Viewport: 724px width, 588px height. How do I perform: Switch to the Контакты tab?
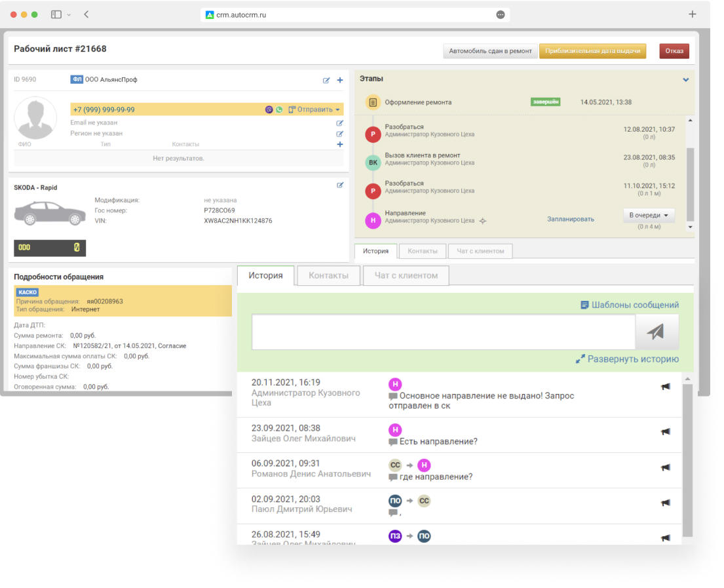[x=328, y=275]
